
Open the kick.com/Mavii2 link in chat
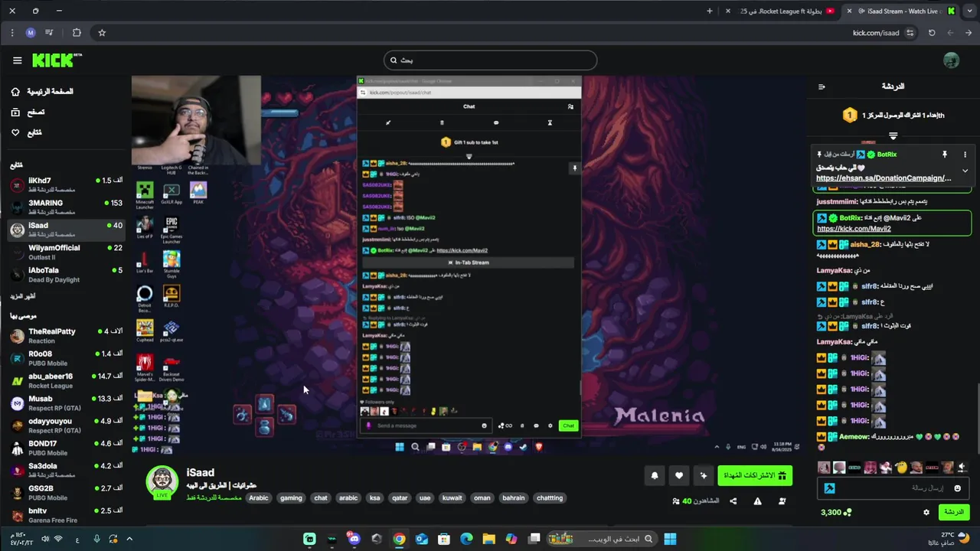[854, 229]
